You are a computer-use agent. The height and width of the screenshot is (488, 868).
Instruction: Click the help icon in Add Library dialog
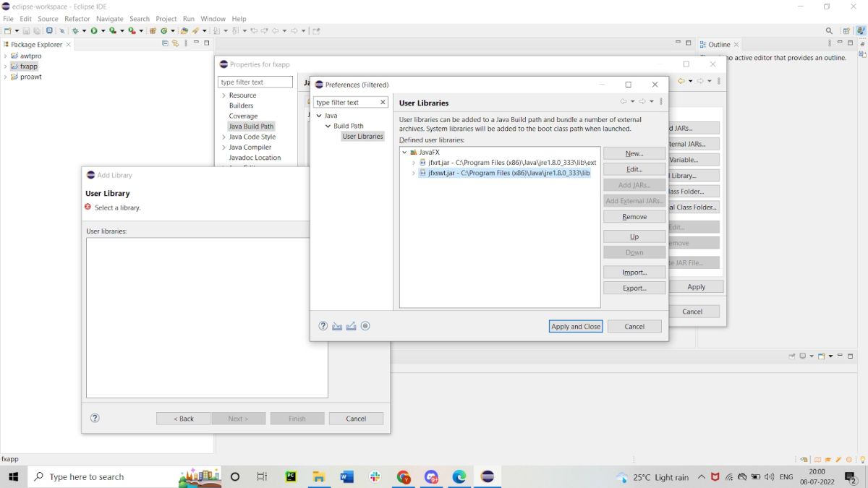click(x=95, y=418)
